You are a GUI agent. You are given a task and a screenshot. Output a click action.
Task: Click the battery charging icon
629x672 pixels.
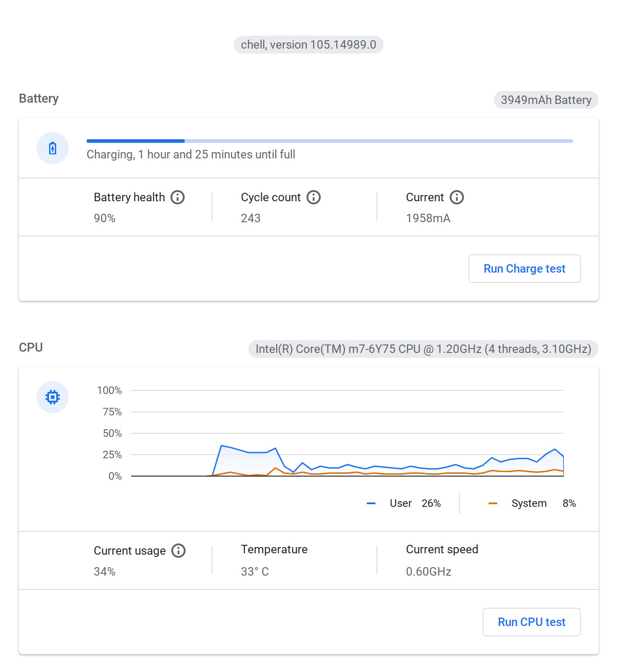53,148
